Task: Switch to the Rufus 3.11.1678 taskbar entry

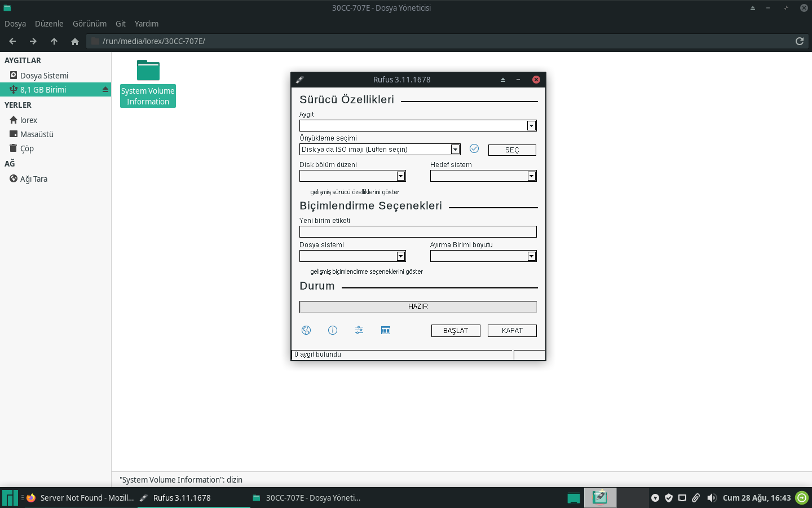Action: [194, 498]
